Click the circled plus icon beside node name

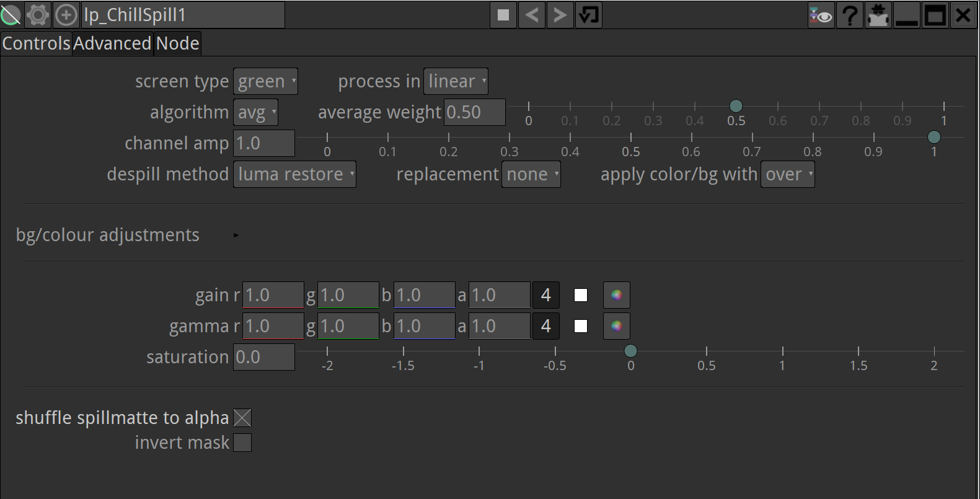66,15
